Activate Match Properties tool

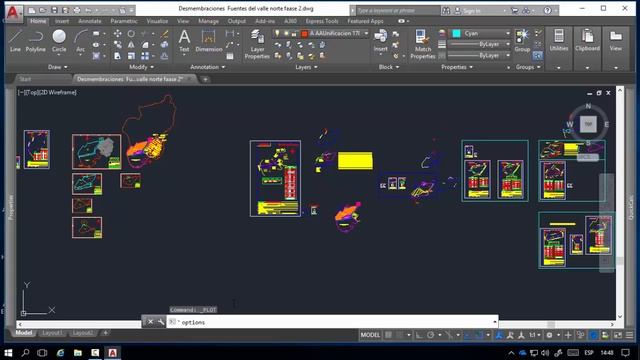pos(422,44)
